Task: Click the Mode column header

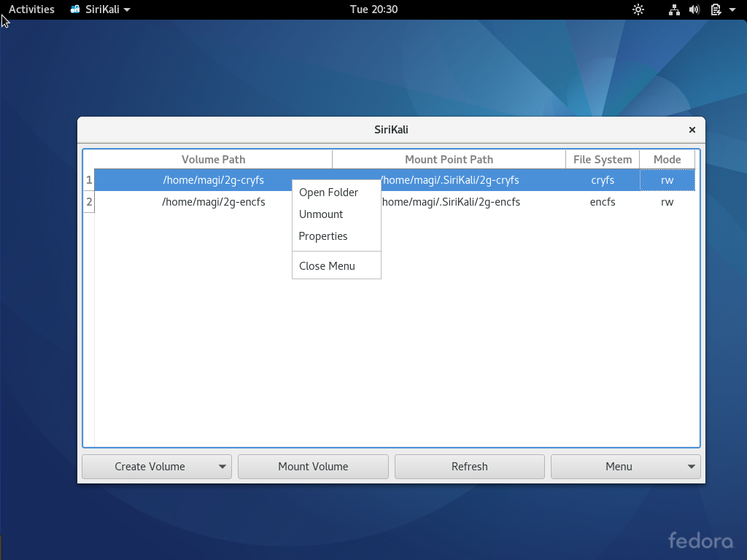Action: tap(667, 160)
